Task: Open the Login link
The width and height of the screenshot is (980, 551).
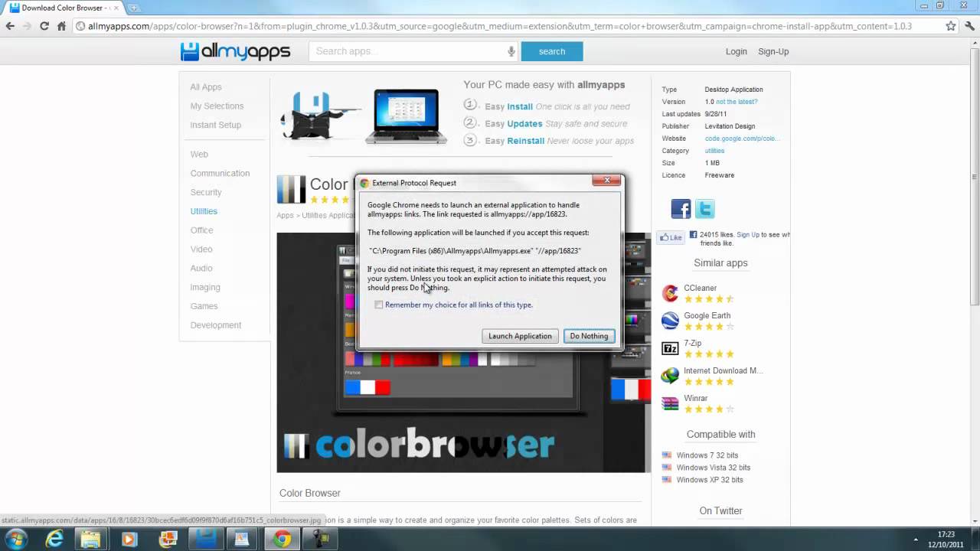Action: (x=737, y=51)
